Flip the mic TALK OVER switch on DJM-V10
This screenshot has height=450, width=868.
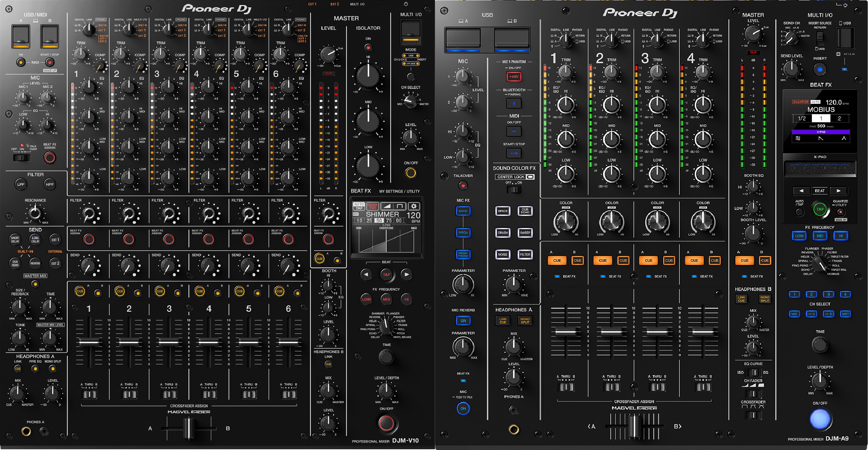point(22,158)
